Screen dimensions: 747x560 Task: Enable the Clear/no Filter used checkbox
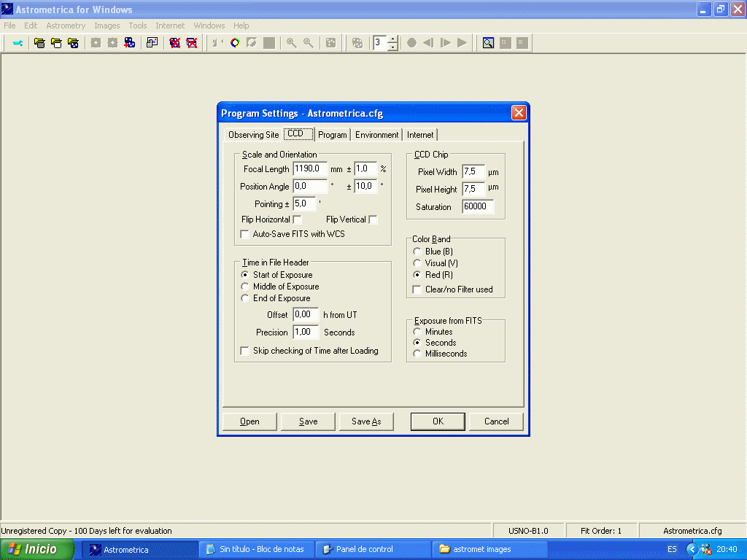[x=417, y=289]
